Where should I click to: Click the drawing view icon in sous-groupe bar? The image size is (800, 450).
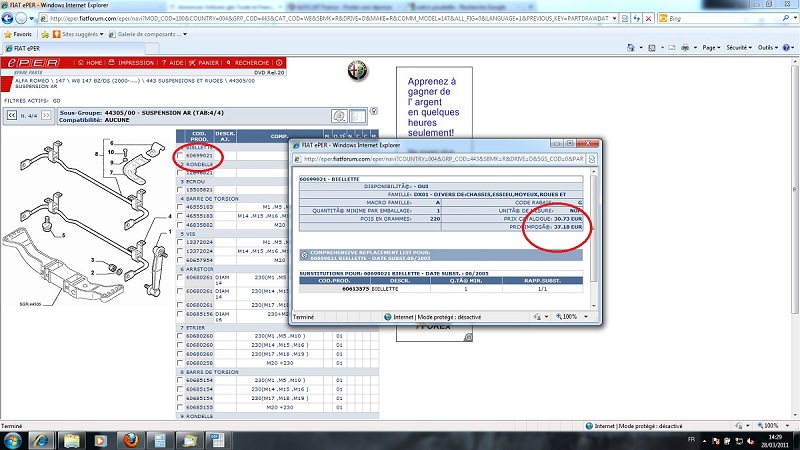(x=339, y=116)
